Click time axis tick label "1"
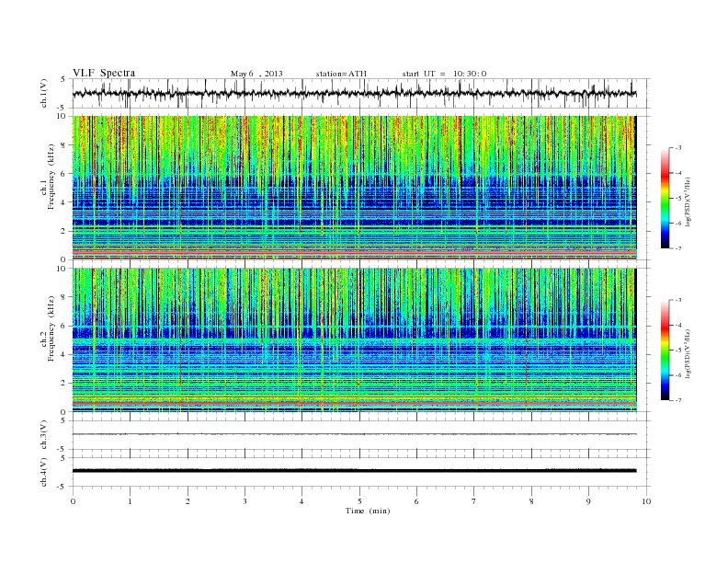Viewport: 728px width, 563px height. [x=131, y=501]
